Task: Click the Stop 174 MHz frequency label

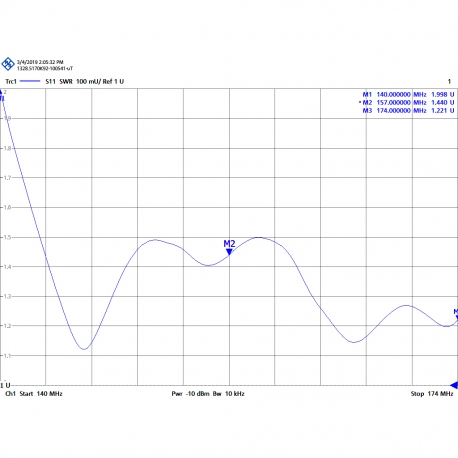Action: 432,394
